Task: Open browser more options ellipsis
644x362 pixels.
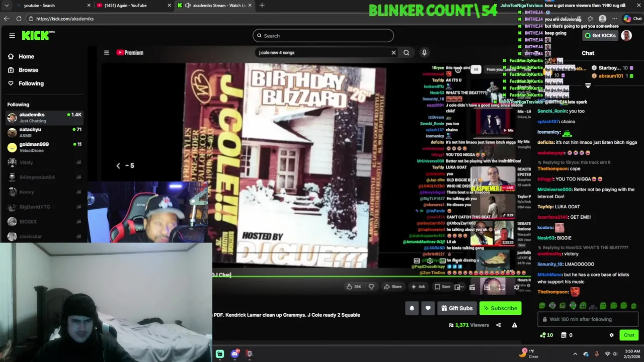Action: (x=614, y=19)
